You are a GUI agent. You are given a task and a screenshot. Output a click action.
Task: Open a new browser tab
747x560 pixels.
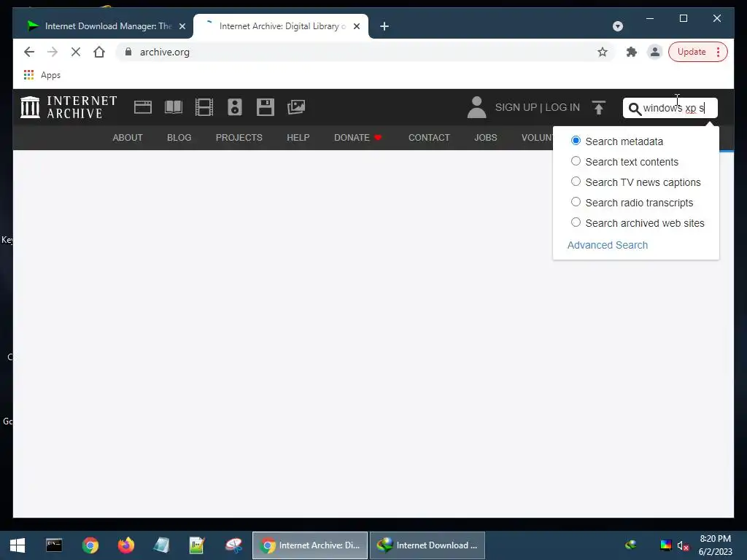[384, 26]
